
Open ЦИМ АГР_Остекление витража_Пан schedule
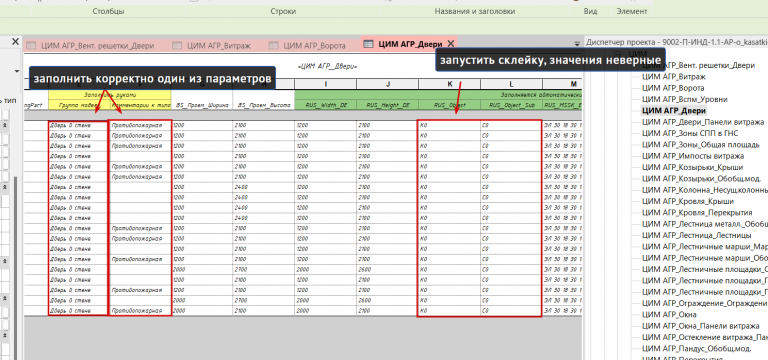click(704, 337)
